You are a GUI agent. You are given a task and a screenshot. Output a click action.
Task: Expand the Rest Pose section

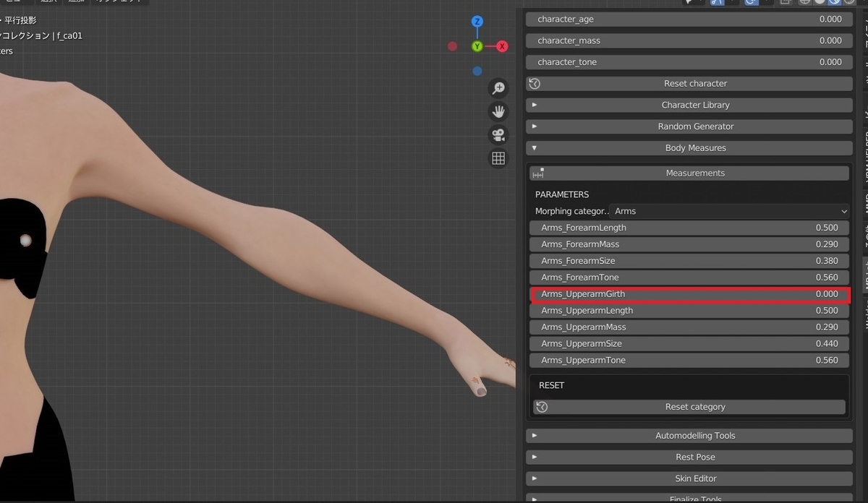pos(689,457)
